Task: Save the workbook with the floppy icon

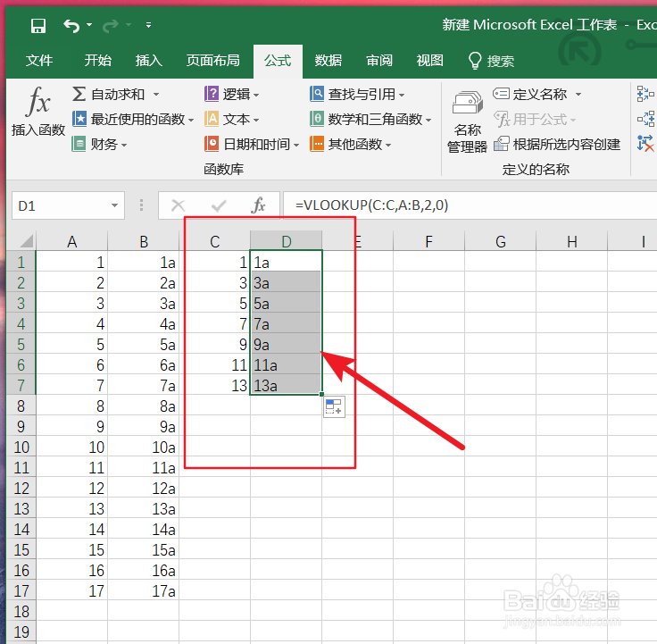Action: 38,26
